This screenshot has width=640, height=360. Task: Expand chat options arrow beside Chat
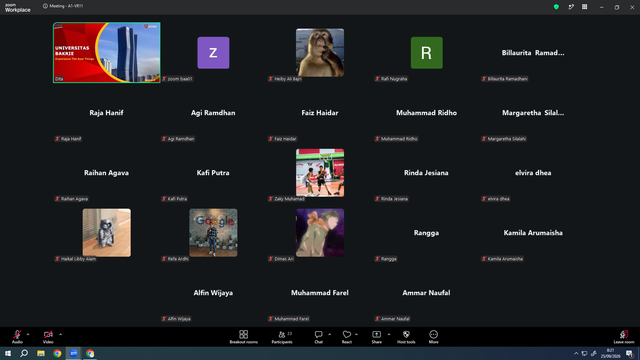pyautogui.click(x=329, y=334)
